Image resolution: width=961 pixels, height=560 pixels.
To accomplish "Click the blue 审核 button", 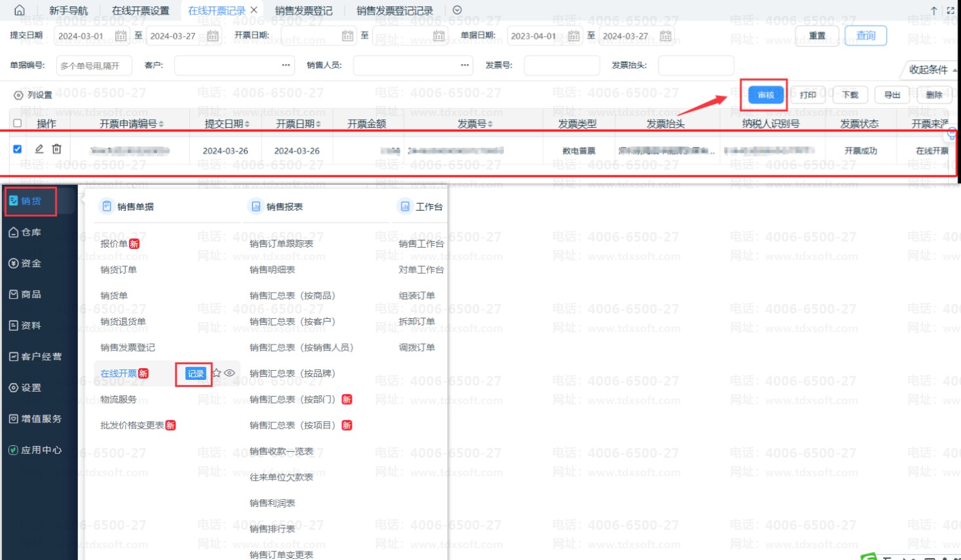I will point(765,95).
